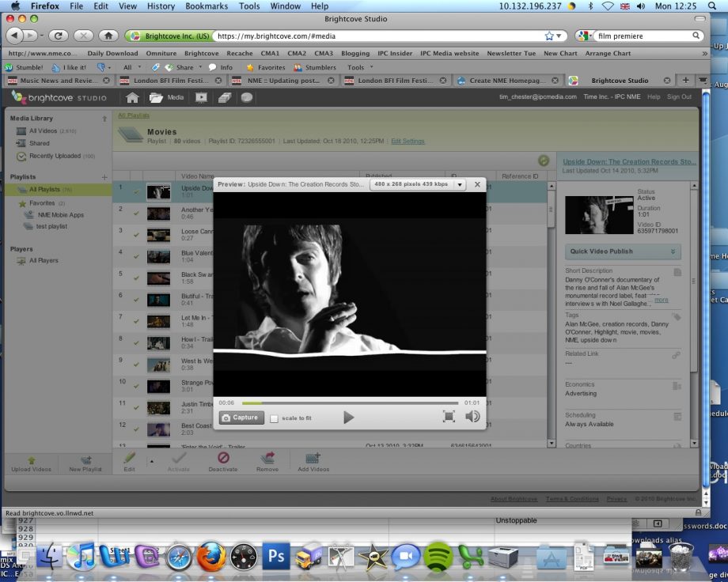Launch Spotify from the Dock

coord(438,557)
